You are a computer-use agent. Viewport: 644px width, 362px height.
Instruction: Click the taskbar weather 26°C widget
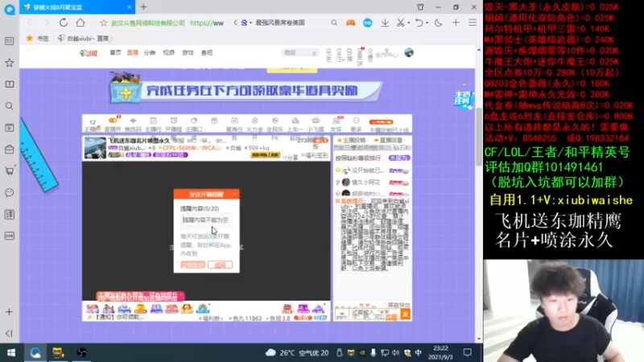tap(297, 352)
